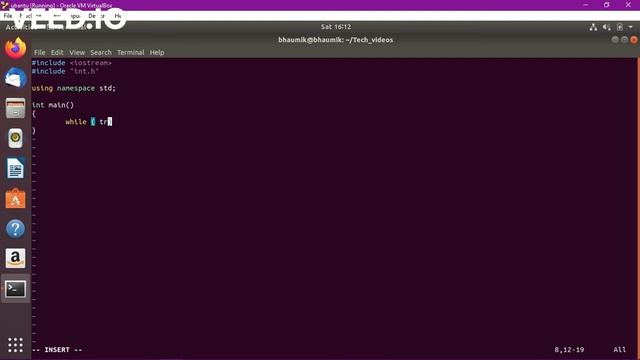Image resolution: width=640 pixels, height=360 pixels.
Task: Click 'using namespace std;' line
Action: 74,88
